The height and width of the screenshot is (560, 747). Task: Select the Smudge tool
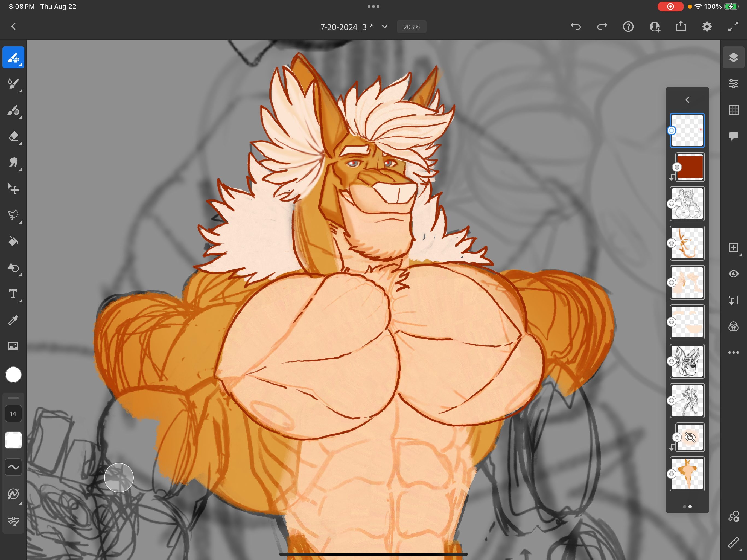[13, 163]
